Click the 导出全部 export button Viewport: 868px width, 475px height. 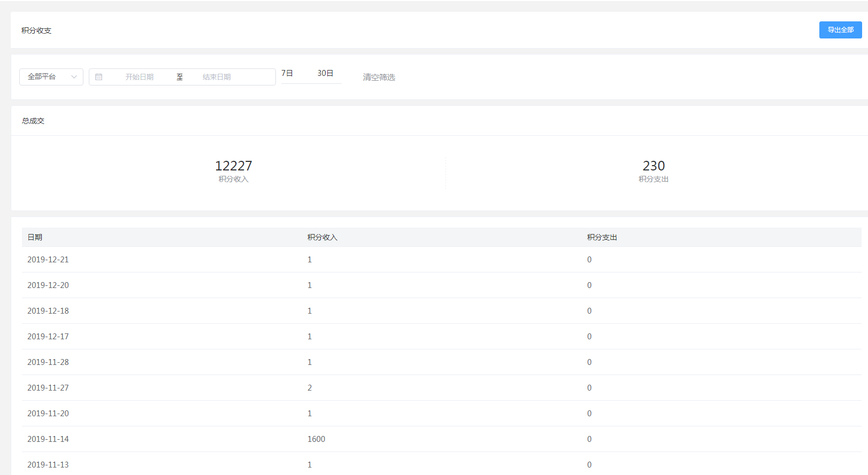coord(840,30)
